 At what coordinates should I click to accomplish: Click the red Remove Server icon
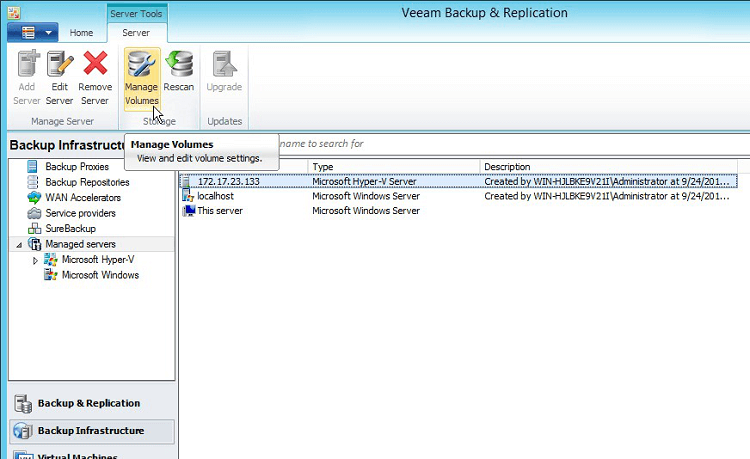pos(95,64)
